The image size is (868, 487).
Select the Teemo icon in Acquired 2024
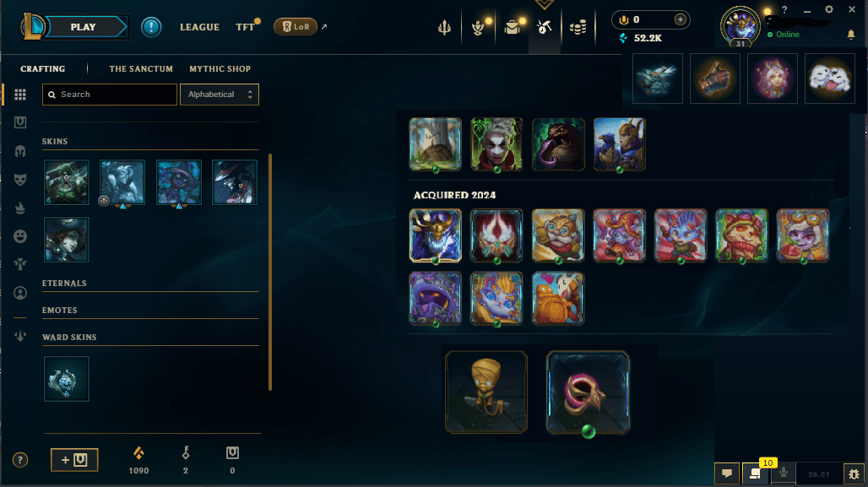point(741,235)
